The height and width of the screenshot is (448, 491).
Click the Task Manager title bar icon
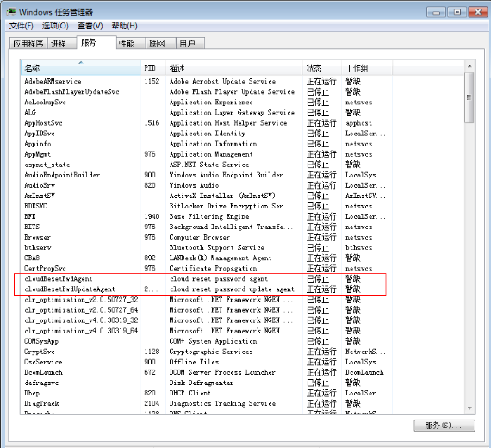(x=11, y=12)
